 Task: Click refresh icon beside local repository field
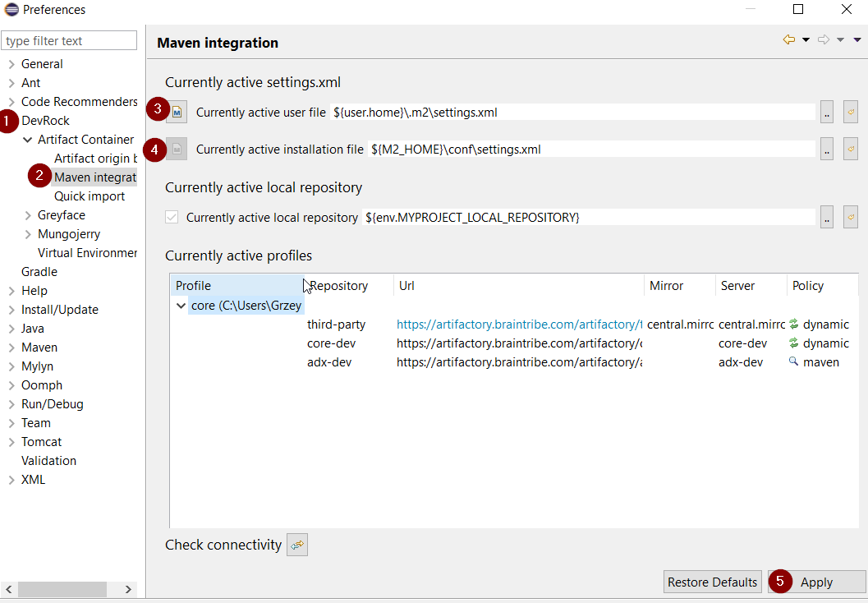click(x=851, y=217)
